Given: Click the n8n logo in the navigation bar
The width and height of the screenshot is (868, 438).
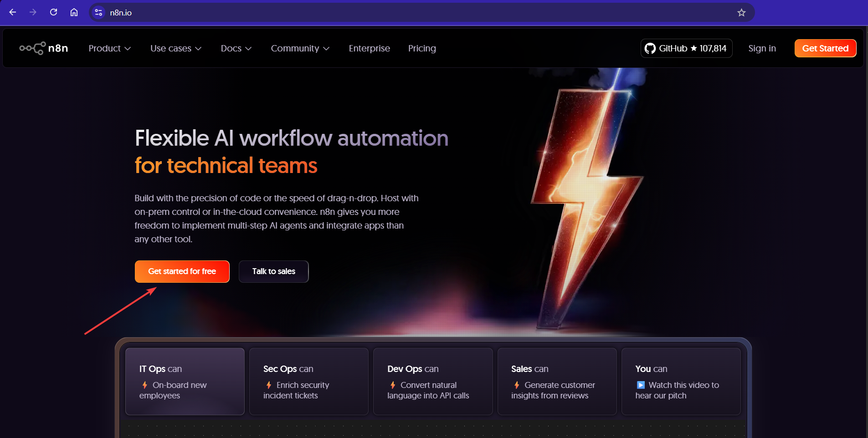Looking at the screenshot, I should click(43, 48).
